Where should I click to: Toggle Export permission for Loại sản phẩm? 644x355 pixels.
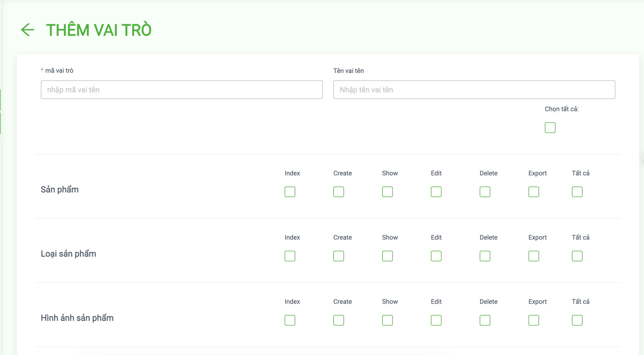coord(533,256)
